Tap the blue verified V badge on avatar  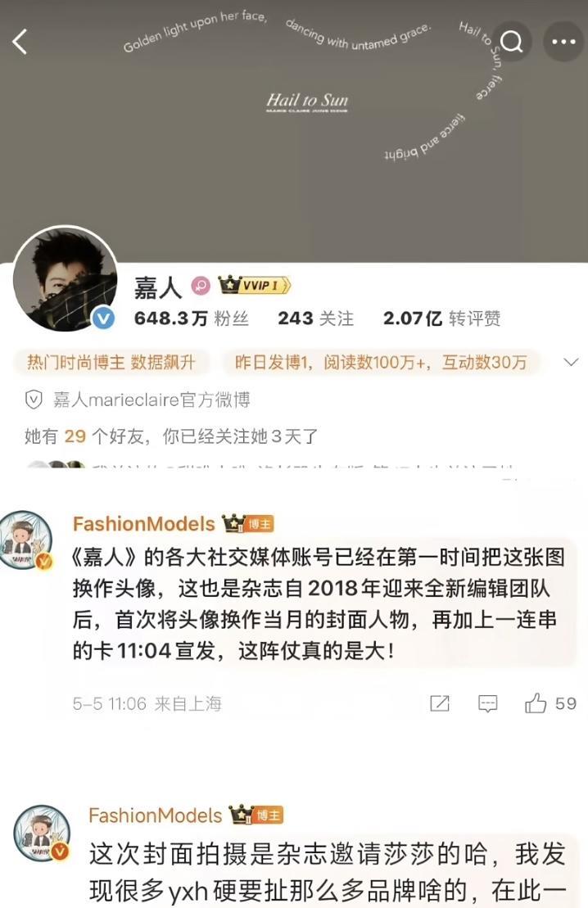[104, 318]
